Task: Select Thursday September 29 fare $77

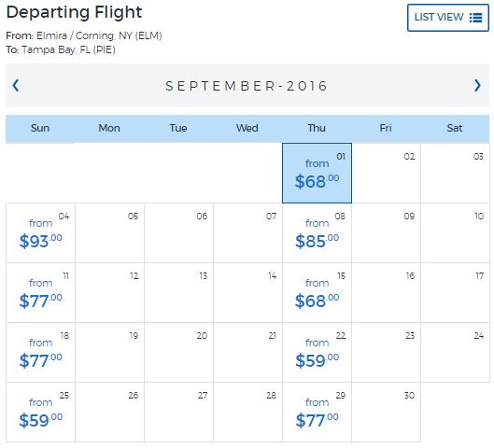Action: pyautogui.click(x=317, y=413)
